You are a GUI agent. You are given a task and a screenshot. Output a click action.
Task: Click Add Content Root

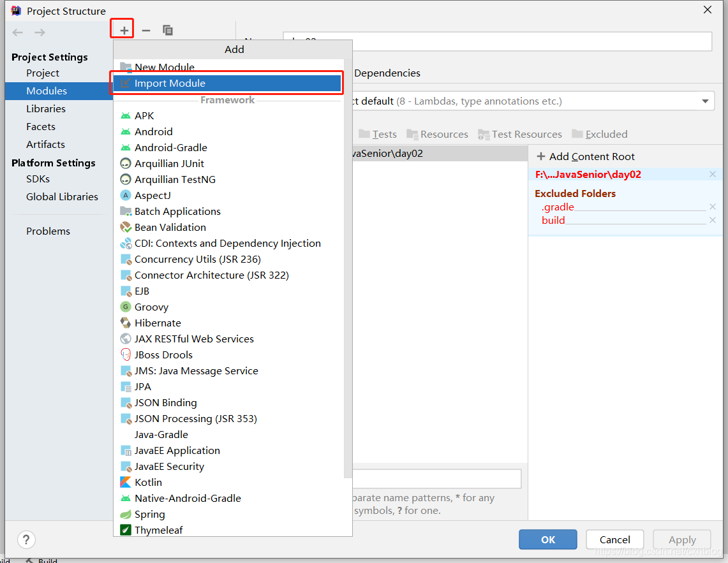point(586,157)
